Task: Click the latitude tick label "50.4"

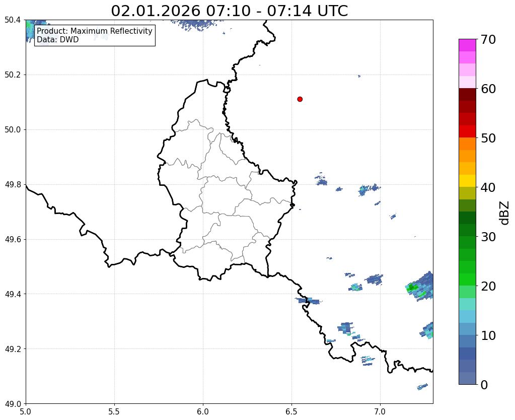Action: (13, 20)
